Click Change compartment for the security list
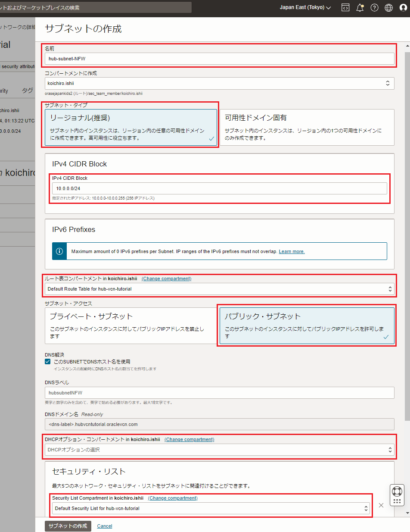 [173, 498]
